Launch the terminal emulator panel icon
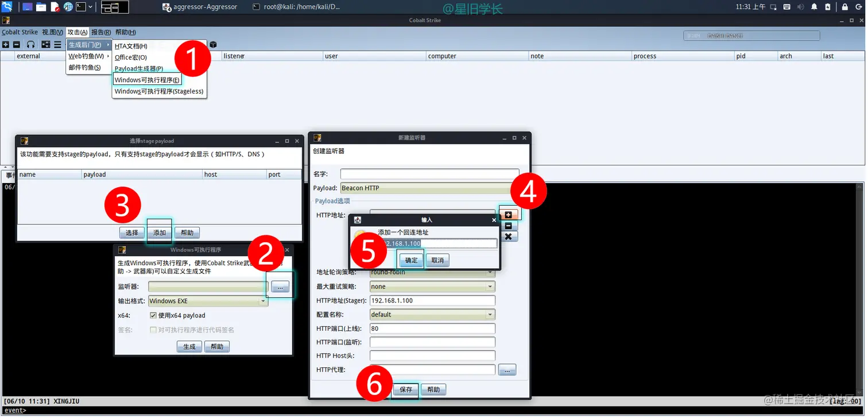This screenshot has height=418, width=868. [x=81, y=7]
